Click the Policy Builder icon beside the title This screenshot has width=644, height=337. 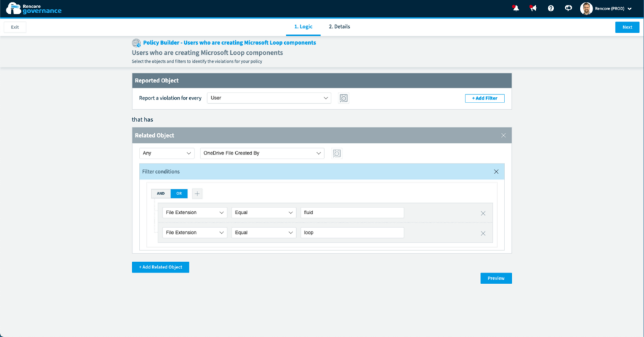click(x=136, y=43)
